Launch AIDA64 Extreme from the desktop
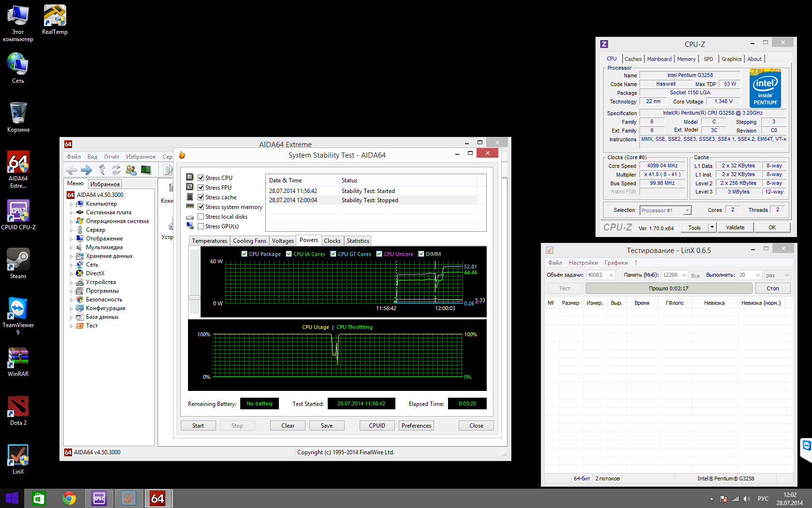 (18, 169)
